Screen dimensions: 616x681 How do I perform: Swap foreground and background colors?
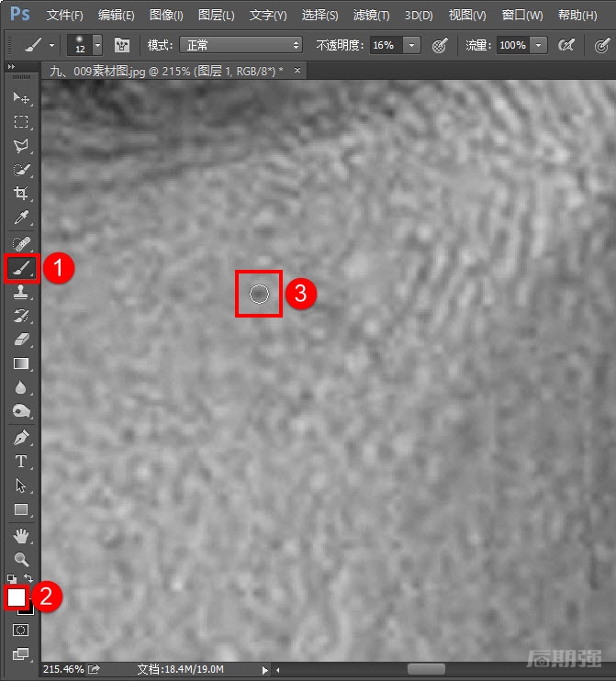click(x=29, y=579)
